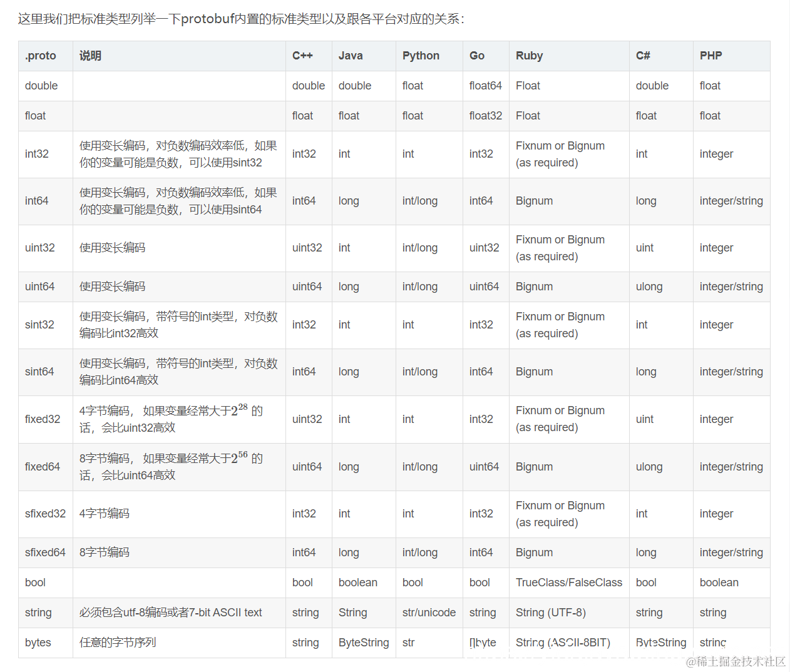Click 'boolean' in the Java column

coord(358,583)
